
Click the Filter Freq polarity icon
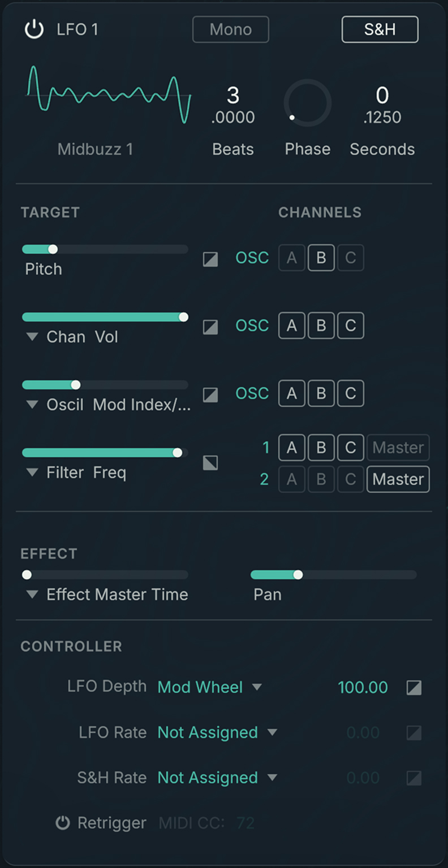[x=210, y=463]
